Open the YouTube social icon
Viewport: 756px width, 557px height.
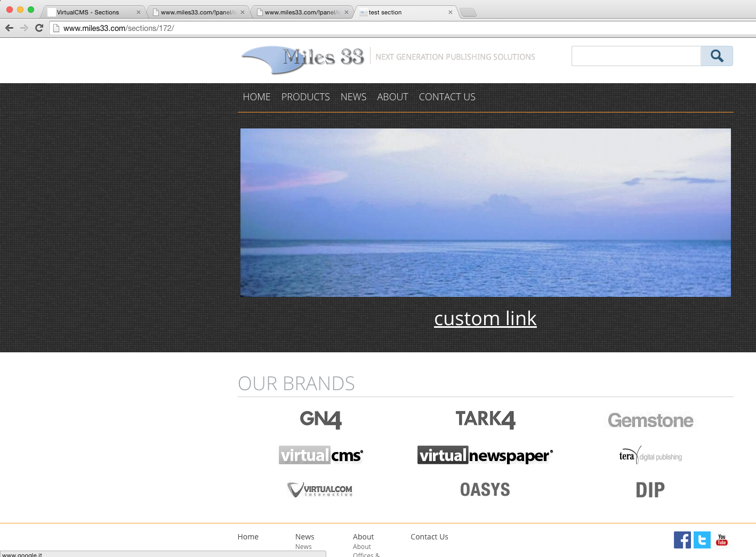pyautogui.click(x=722, y=540)
